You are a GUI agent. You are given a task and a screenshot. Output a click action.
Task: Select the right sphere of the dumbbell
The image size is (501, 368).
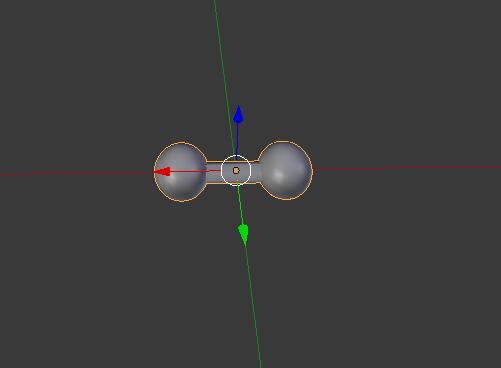[286, 170]
